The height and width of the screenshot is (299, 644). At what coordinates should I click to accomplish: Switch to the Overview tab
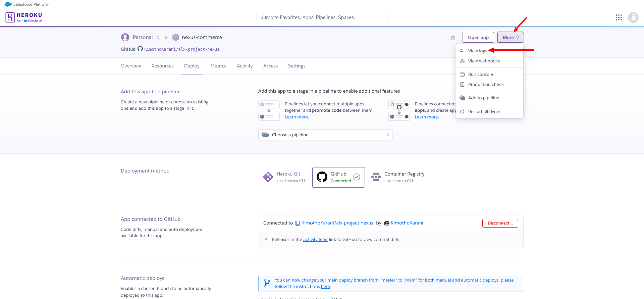(x=131, y=66)
